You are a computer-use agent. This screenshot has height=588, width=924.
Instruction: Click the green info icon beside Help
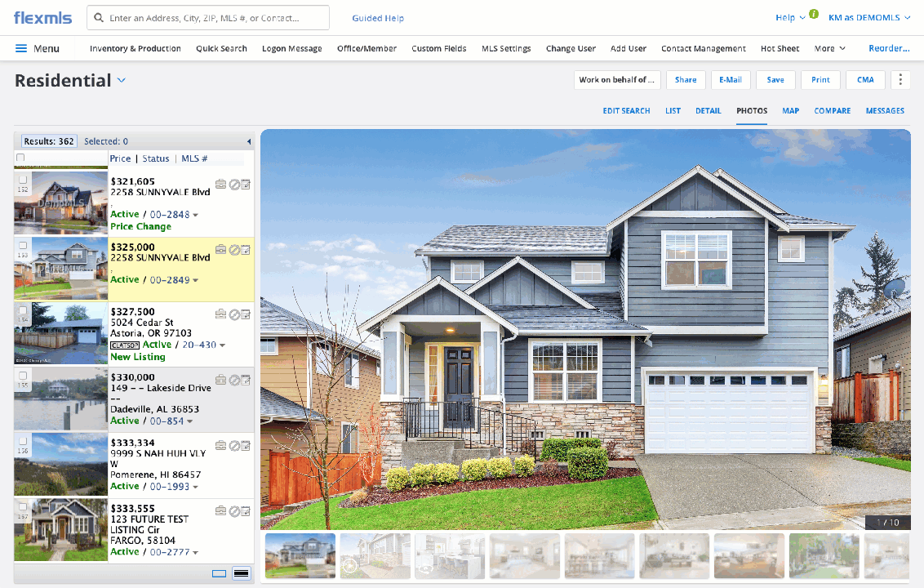[x=812, y=14]
